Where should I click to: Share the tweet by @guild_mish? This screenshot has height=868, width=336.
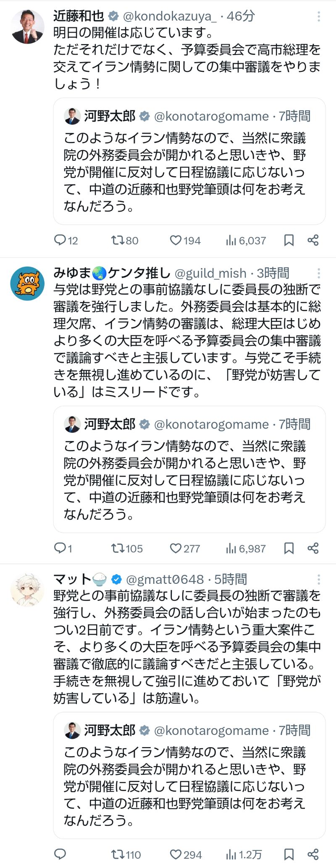[x=313, y=548]
